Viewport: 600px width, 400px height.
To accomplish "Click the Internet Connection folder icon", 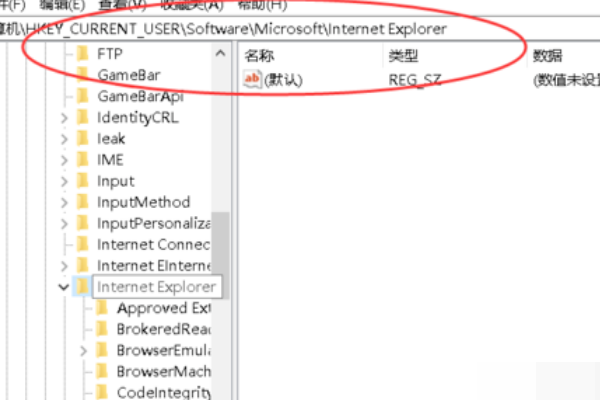I will (x=83, y=245).
